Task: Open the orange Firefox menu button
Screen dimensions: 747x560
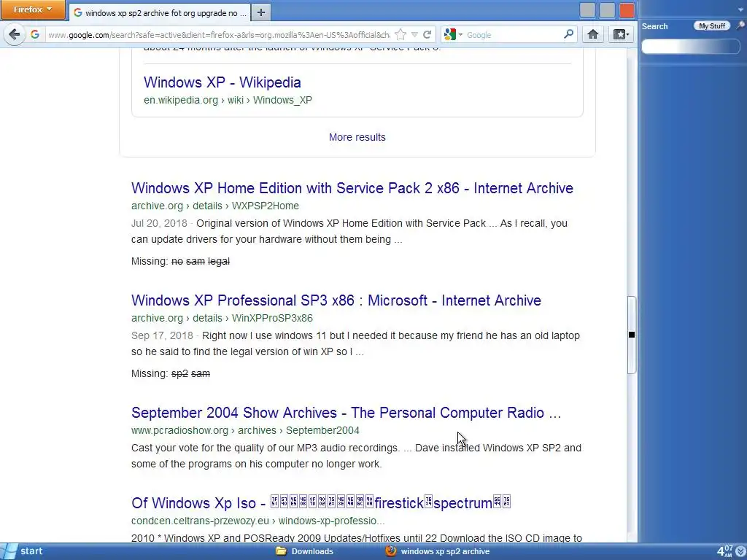Action: pos(32,9)
